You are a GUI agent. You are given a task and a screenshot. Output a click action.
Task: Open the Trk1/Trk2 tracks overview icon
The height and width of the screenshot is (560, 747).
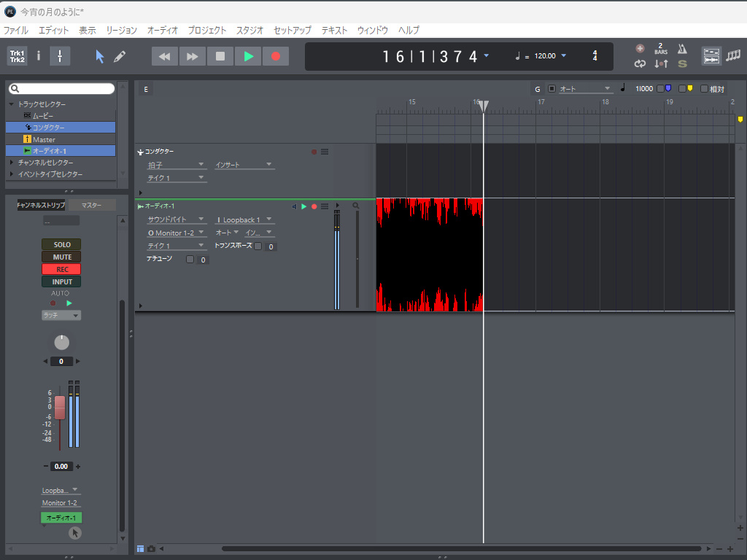(17, 56)
